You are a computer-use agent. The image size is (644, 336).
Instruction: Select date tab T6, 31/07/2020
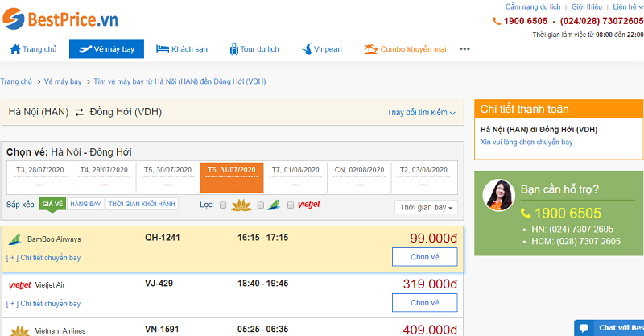[232, 177]
